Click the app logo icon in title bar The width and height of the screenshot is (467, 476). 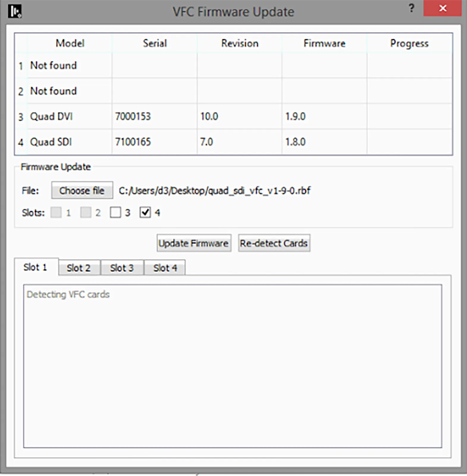click(x=14, y=11)
